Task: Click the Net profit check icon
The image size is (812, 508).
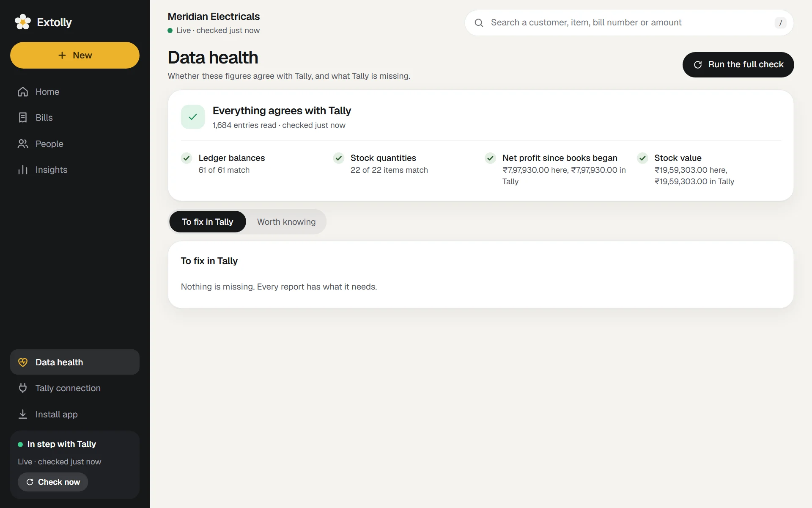Action: tap(490, 158)
